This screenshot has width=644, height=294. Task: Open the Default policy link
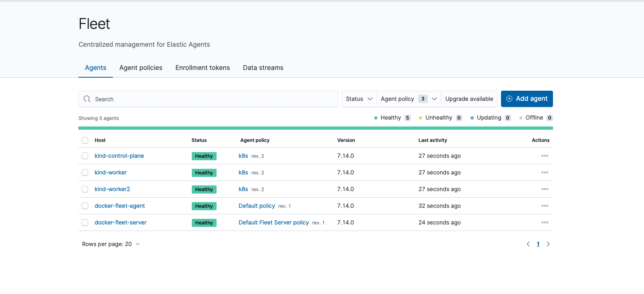point(257,206)
